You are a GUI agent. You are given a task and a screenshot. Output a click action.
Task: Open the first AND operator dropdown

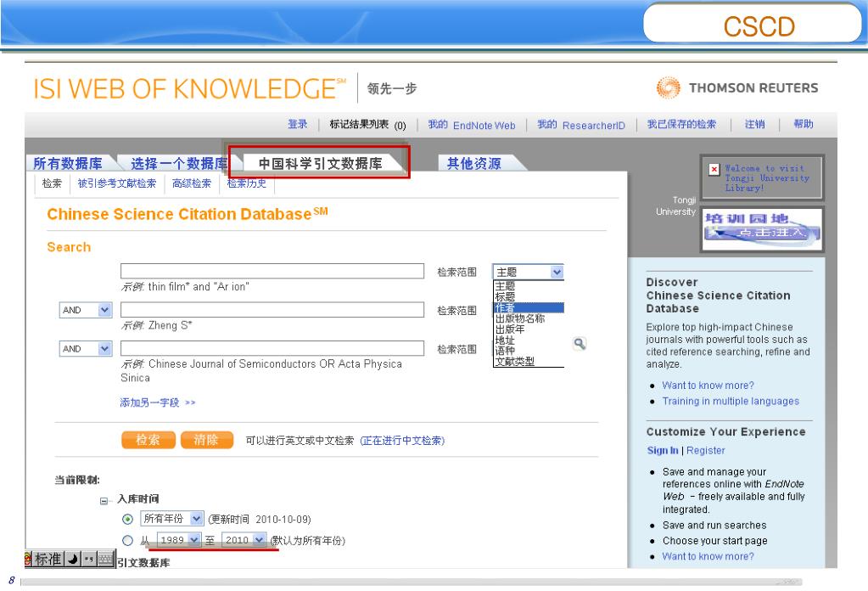pyautogui.click(x=85, y=310)
